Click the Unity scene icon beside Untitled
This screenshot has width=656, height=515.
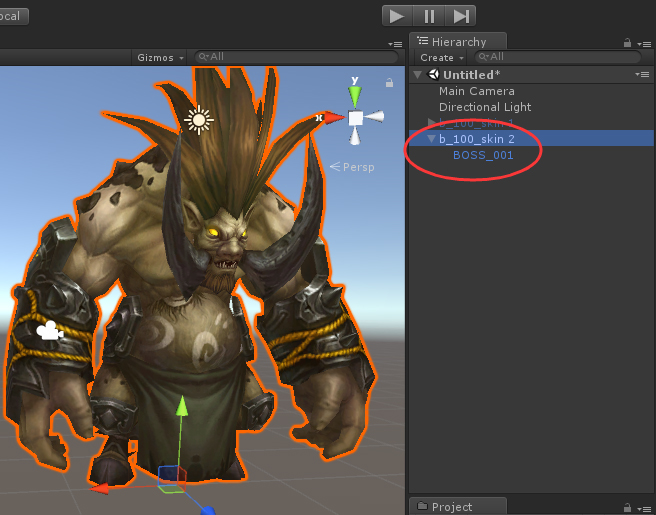433,74
